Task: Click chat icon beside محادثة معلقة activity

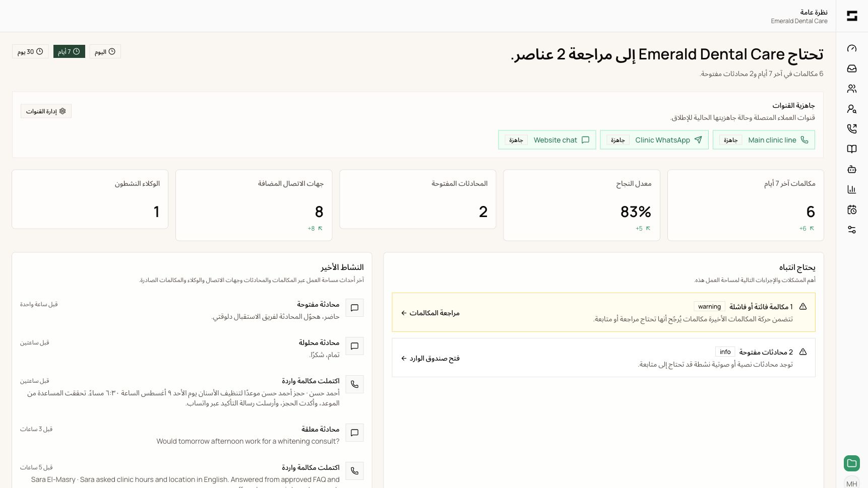Action: (355, 433)
